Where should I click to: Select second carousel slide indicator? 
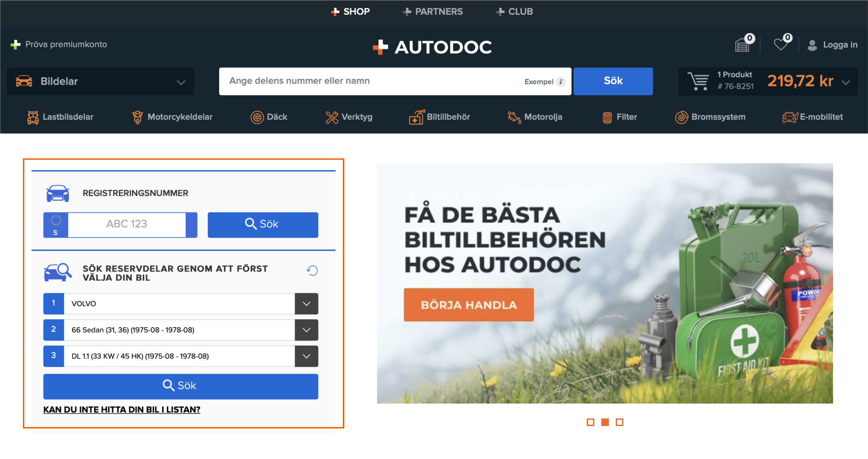click(x=605, y=422)
